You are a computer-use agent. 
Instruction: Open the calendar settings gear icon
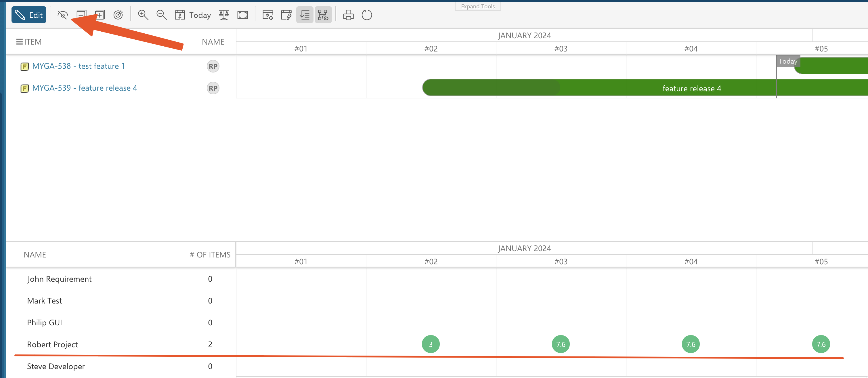pos(268,15)
